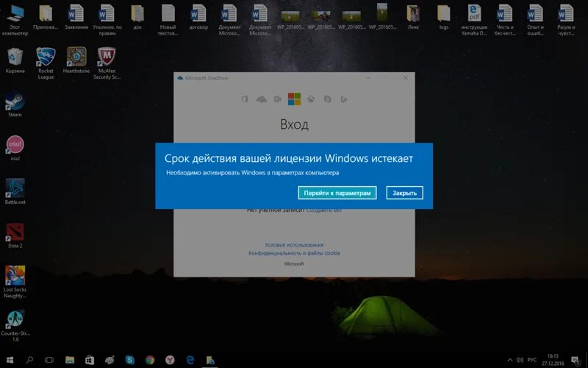Select Уполном. по правам Word document

click(107, 20)
